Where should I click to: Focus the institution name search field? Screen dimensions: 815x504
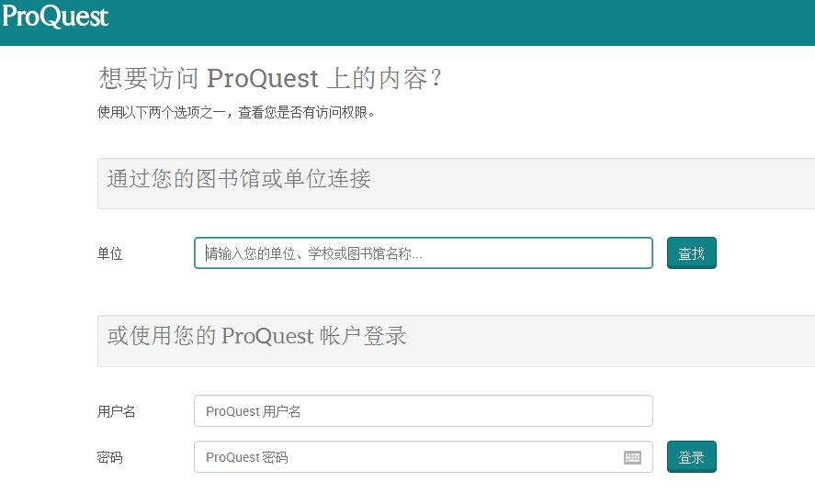(x=423, y=253)
